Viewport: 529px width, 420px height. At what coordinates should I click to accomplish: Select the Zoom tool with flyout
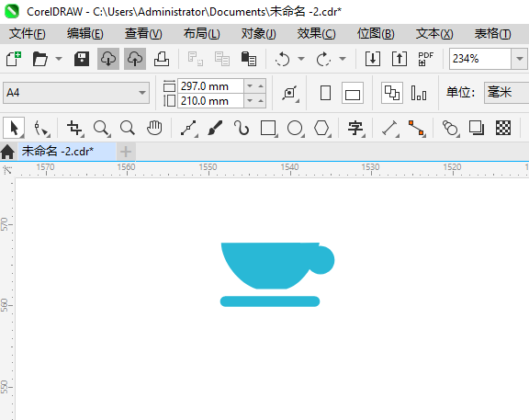102,129
